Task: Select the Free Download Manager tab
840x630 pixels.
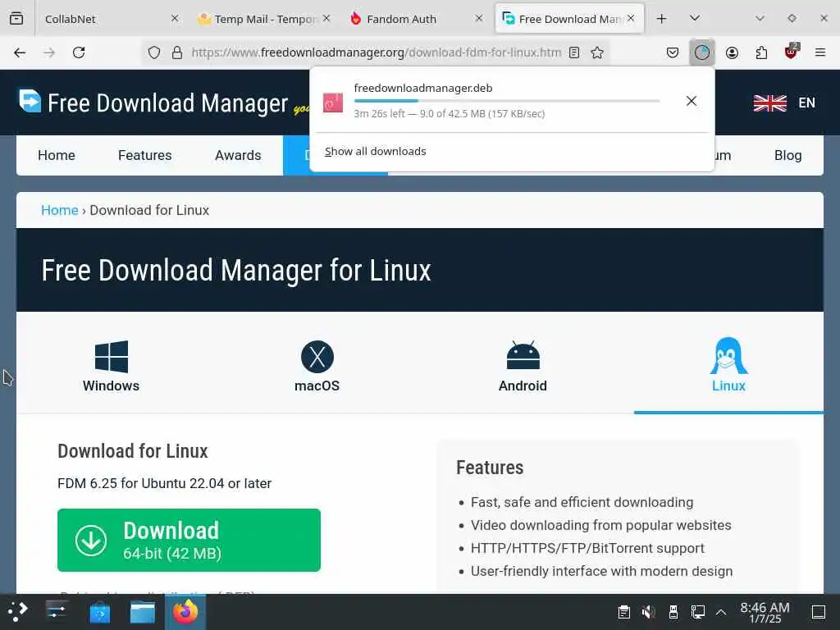Action: pyautogui.click(x=569, y=19)
